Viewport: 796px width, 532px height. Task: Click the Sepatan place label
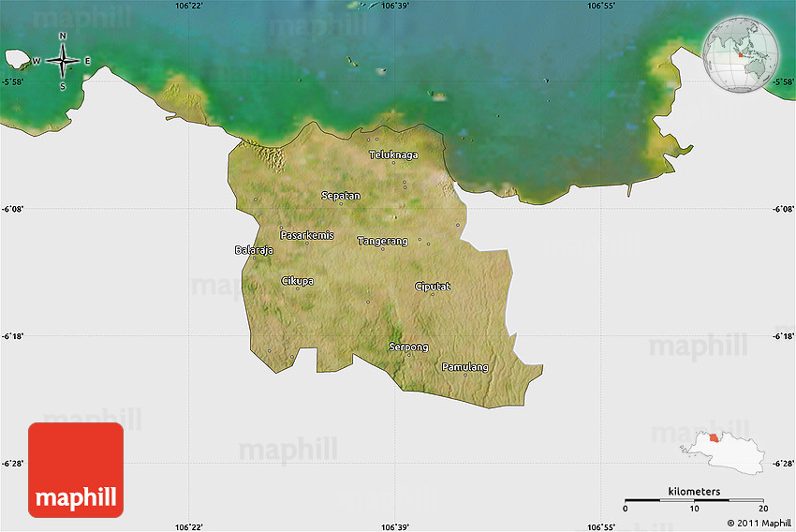point(341,196)
